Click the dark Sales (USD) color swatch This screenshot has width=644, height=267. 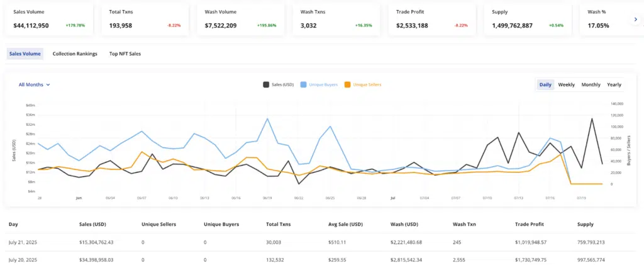(266, 84)
